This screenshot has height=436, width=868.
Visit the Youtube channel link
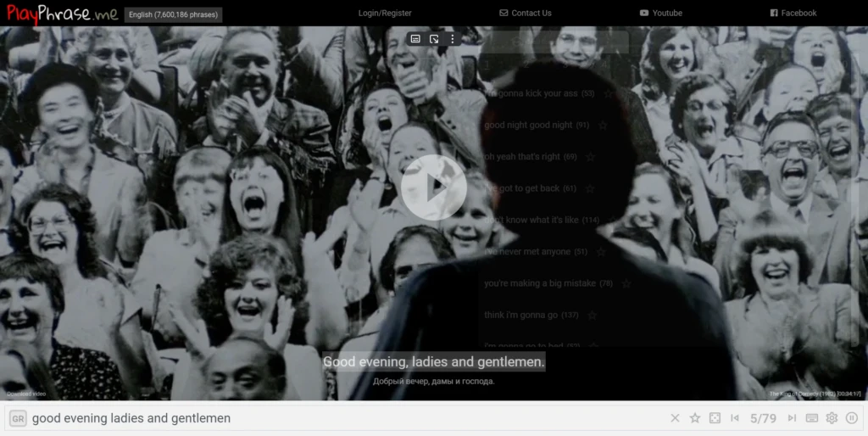point(661,14)
